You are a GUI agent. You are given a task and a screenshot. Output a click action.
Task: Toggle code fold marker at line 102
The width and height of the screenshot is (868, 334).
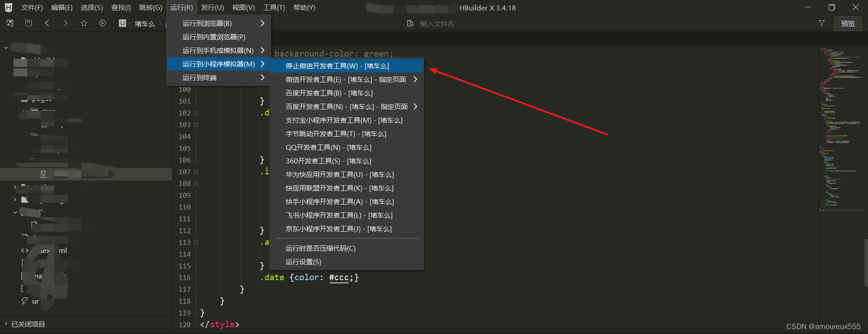196,113
